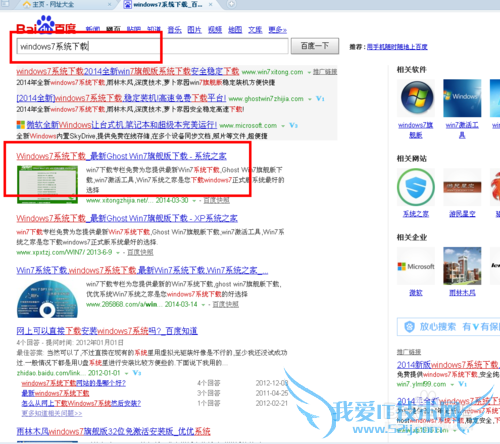This screenshot has height=444, width=500.
Task: Open Ghost Win7旗舰版下载 - 系统之家 result title
Action: pos(121,156)
